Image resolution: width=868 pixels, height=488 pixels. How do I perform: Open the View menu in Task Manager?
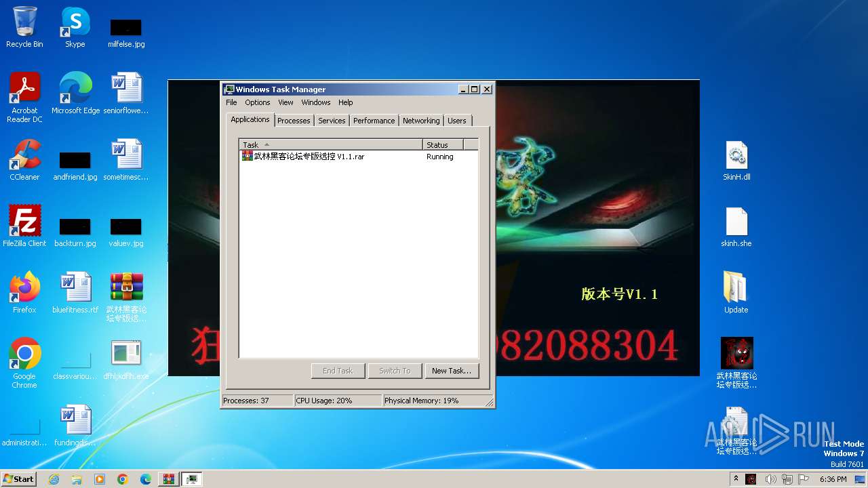[285, 102]
